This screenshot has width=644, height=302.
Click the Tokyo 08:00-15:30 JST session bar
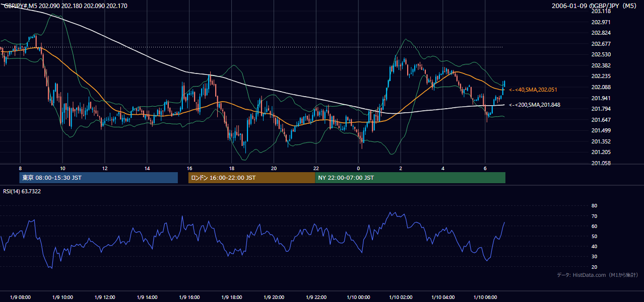[x=99, y=178]
